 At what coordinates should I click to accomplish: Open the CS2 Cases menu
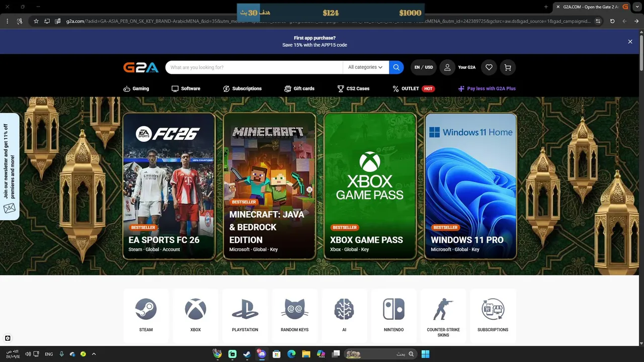(x=353, y=88)
